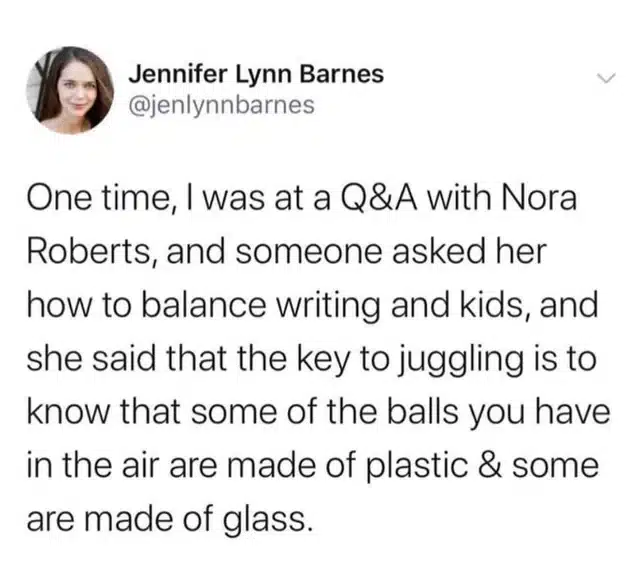The image size is (640, 583).
Task: Click the phrase "are made of glass"
Action: coord(166,520)
